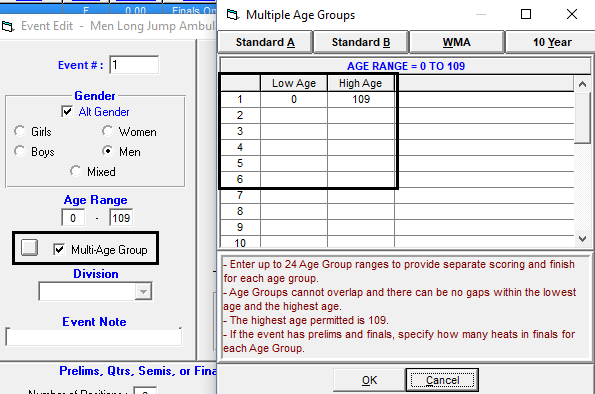The width and height of the screenshot is (595, 394).
Task: Click the Low Age column header
Action: coord(294,83)
